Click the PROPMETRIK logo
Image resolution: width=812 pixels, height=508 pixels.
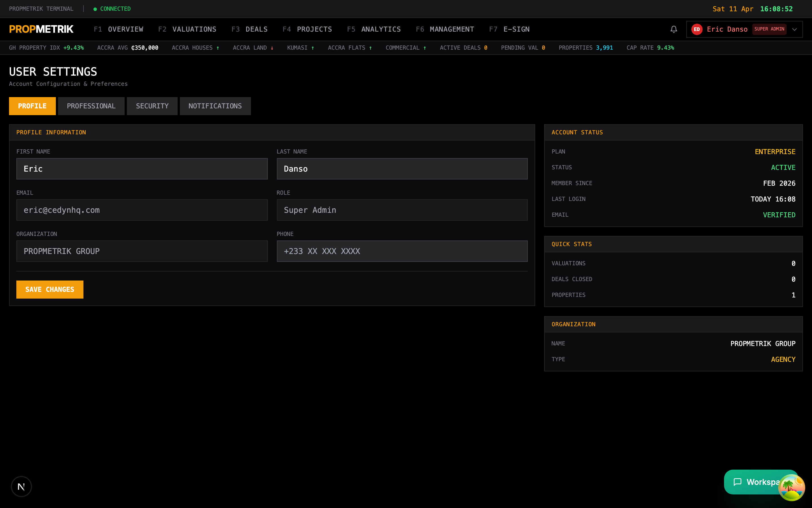41,29
